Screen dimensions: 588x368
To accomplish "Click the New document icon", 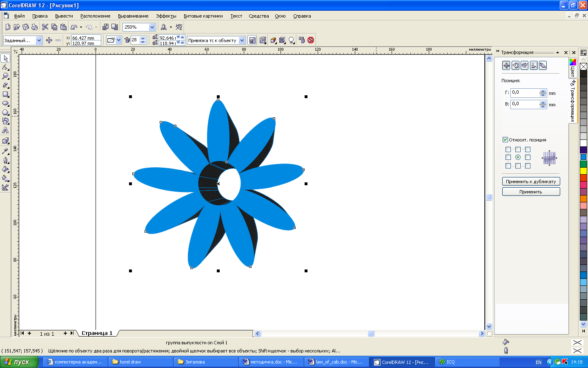I will click(x=8, y=27).
